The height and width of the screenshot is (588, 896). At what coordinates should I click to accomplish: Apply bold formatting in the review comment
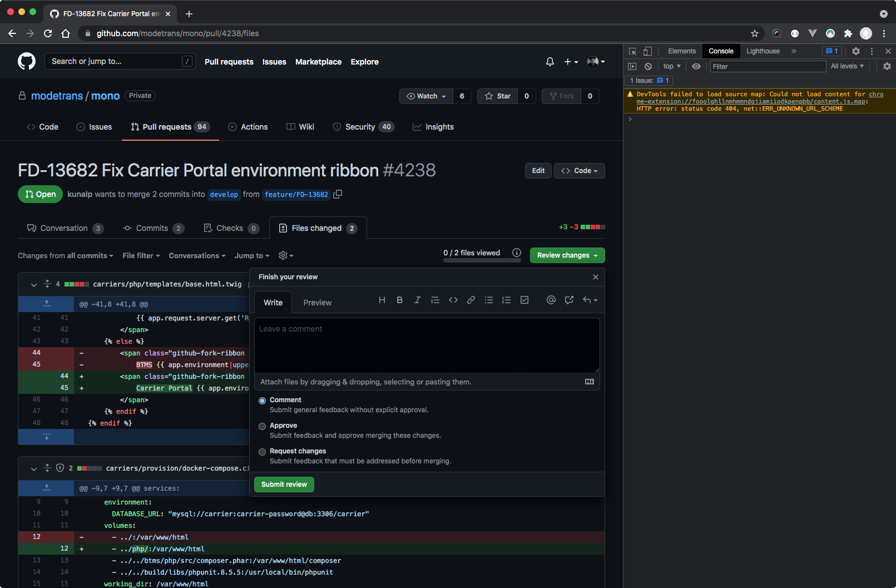tap(399, 300)
